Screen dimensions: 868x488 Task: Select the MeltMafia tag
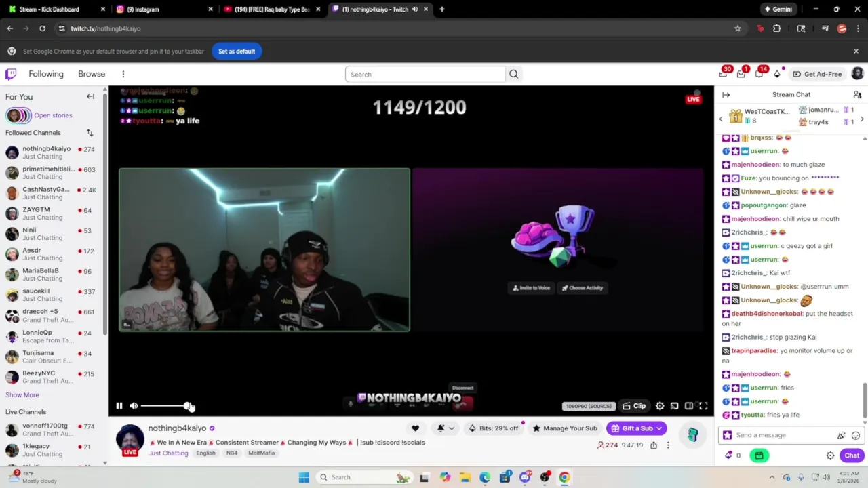pos(261,453)
